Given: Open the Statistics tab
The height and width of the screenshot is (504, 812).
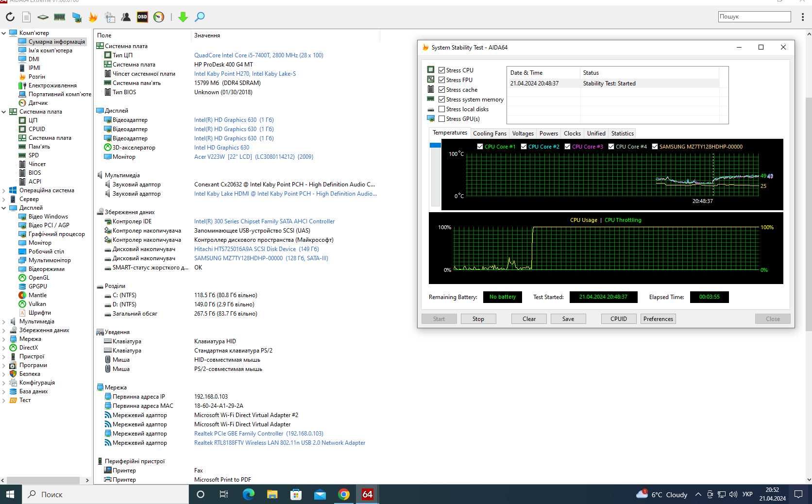Looking at the screenshot, I should (622, 134).
